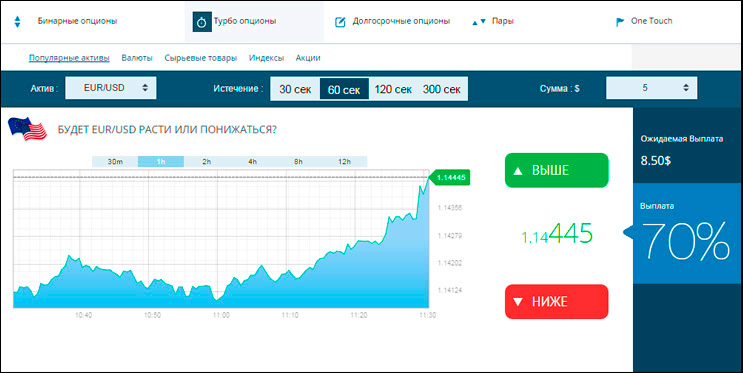Set expiry to 300 сек
Viewport: 743px width, 373px height.
pos(442,89)
